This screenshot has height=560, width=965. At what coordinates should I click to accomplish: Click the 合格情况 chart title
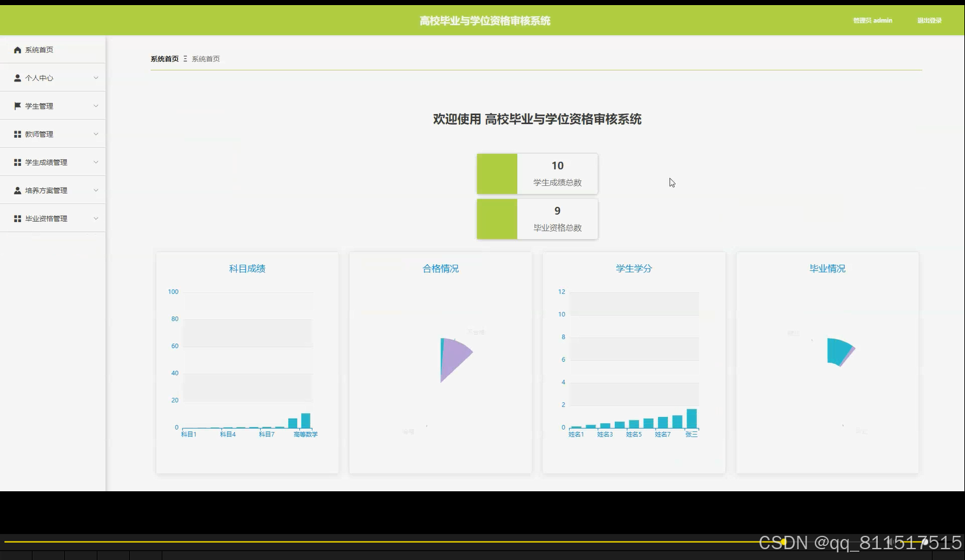[440, 269]
